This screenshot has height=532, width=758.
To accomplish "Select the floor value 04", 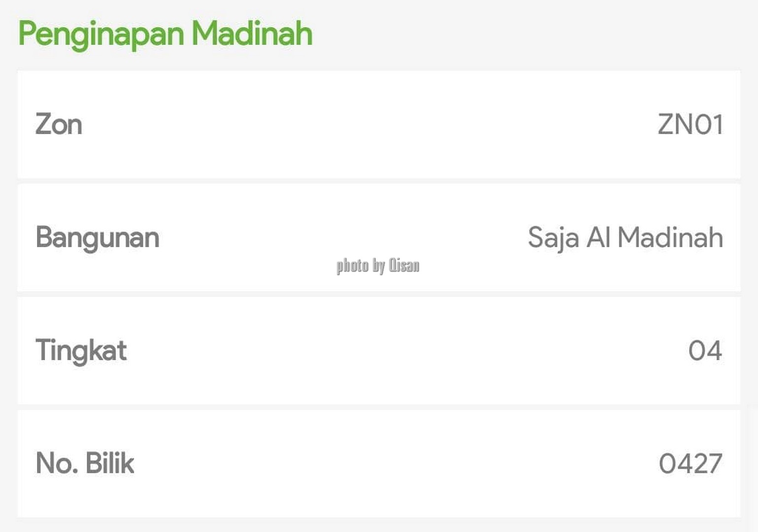I will tap(705, 351).
